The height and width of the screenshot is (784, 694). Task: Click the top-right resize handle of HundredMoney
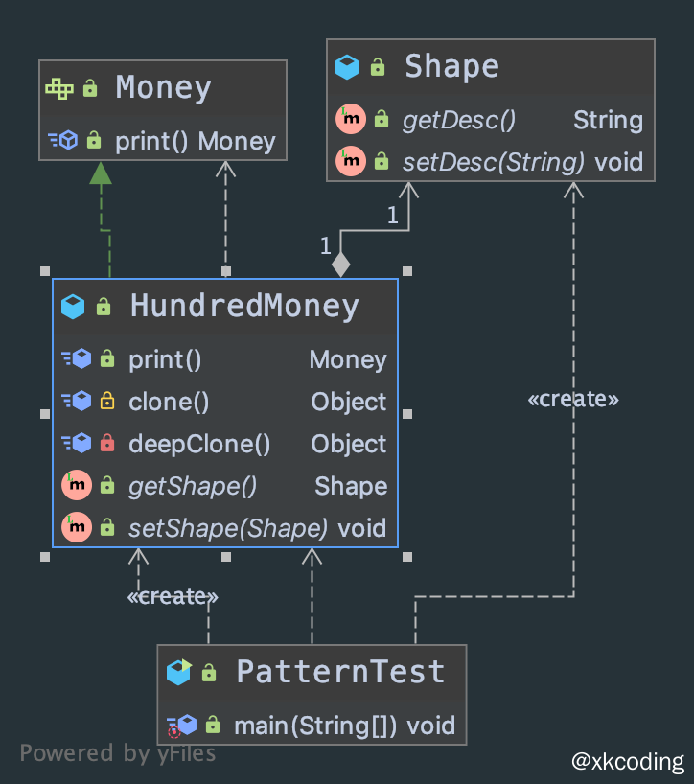tap(407, 270)
